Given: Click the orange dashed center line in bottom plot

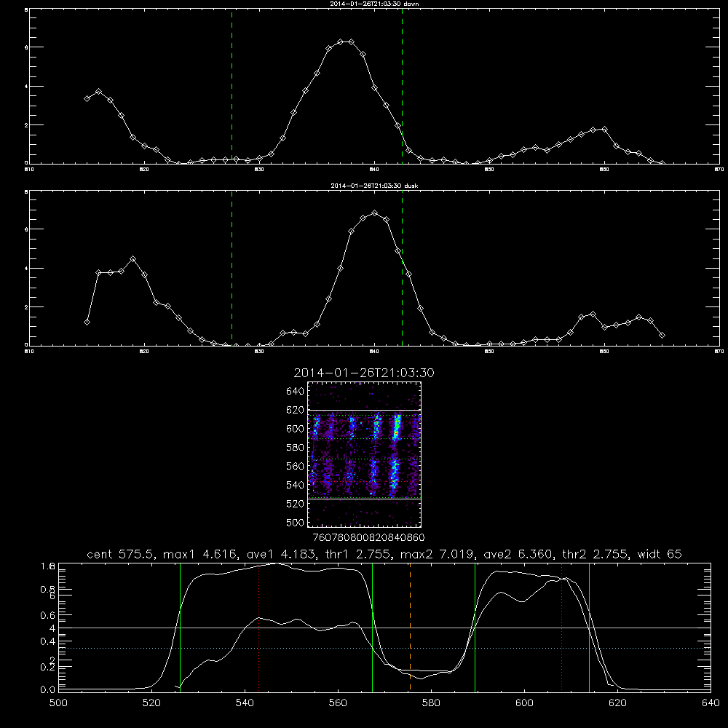Looking at the screenshot, I should [x=410, y=627].
